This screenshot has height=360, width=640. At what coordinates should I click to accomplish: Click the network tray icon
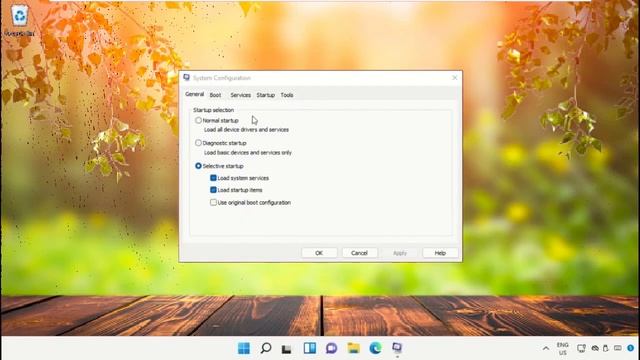coord(581,349)
